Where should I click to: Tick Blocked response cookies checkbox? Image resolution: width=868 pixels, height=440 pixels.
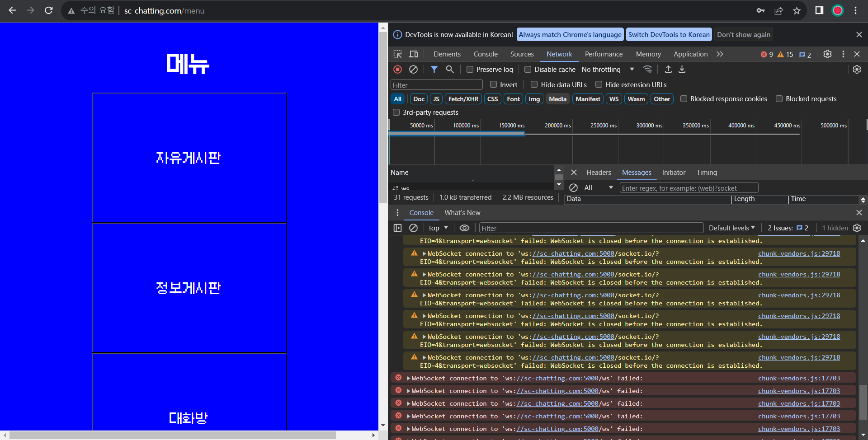[x=684, y=99]
